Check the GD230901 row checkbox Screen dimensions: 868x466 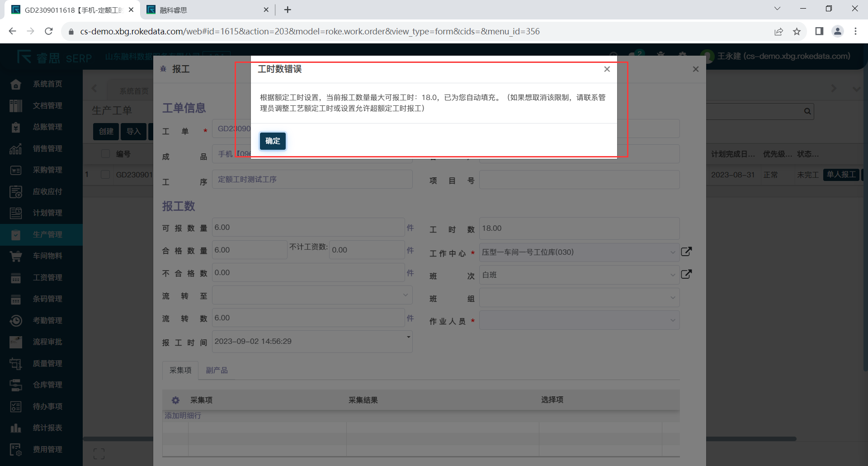(106, 175)
